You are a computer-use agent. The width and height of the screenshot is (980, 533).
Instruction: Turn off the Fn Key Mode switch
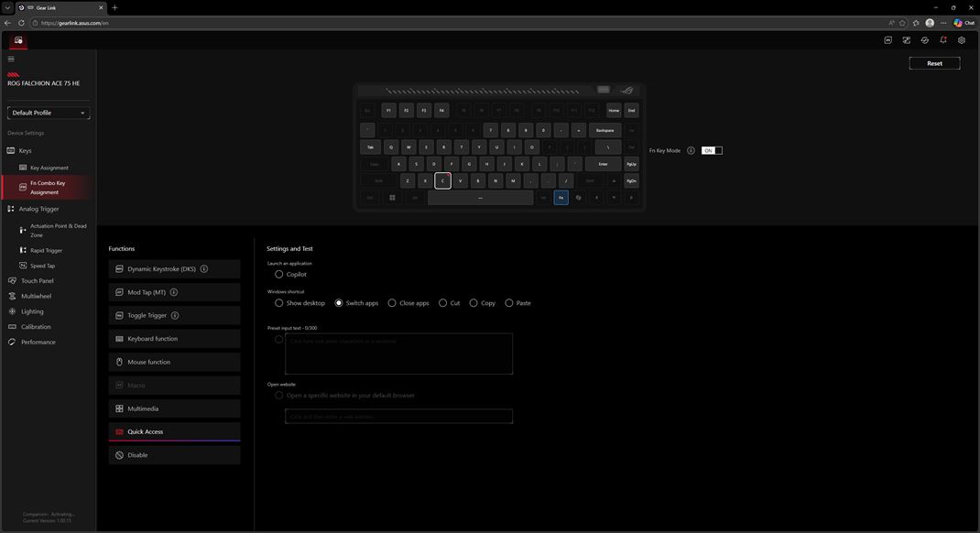712,150
